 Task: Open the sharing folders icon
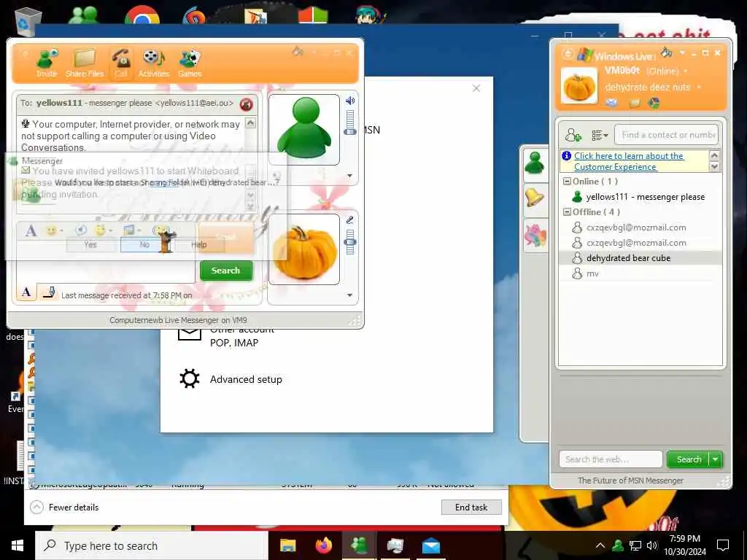[634, 103]
